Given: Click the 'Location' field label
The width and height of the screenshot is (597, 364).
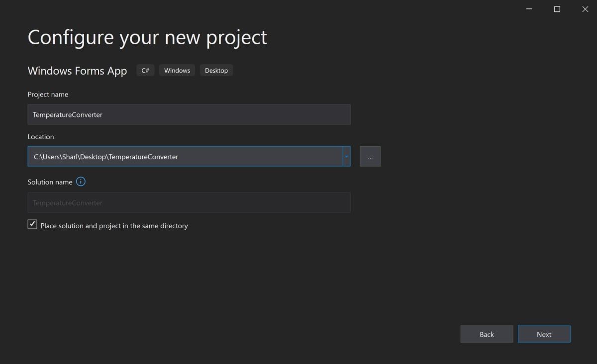Looking at the screenshot, I should [x=41, y=137].
